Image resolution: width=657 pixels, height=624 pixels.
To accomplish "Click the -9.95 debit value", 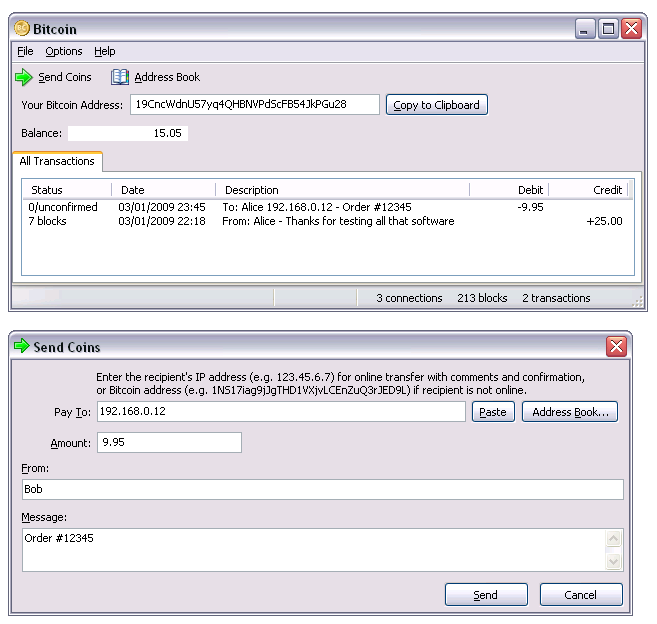I will coord(530,207).
